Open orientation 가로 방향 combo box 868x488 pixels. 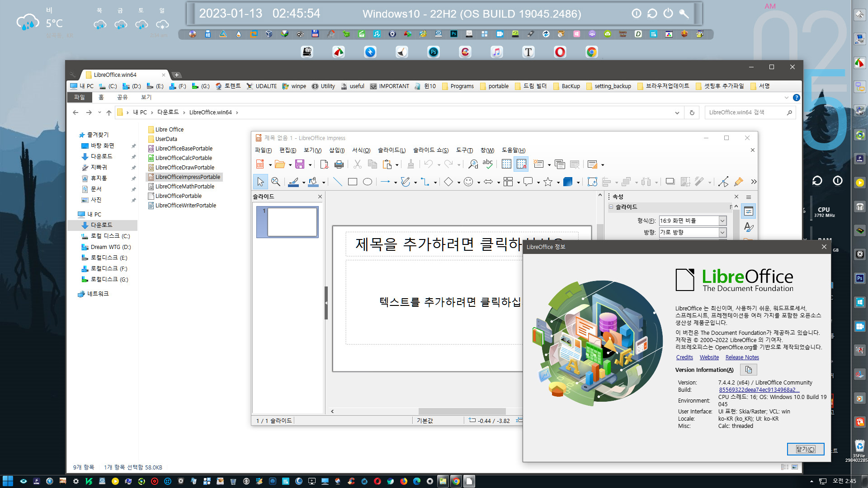tap(693, 232)
